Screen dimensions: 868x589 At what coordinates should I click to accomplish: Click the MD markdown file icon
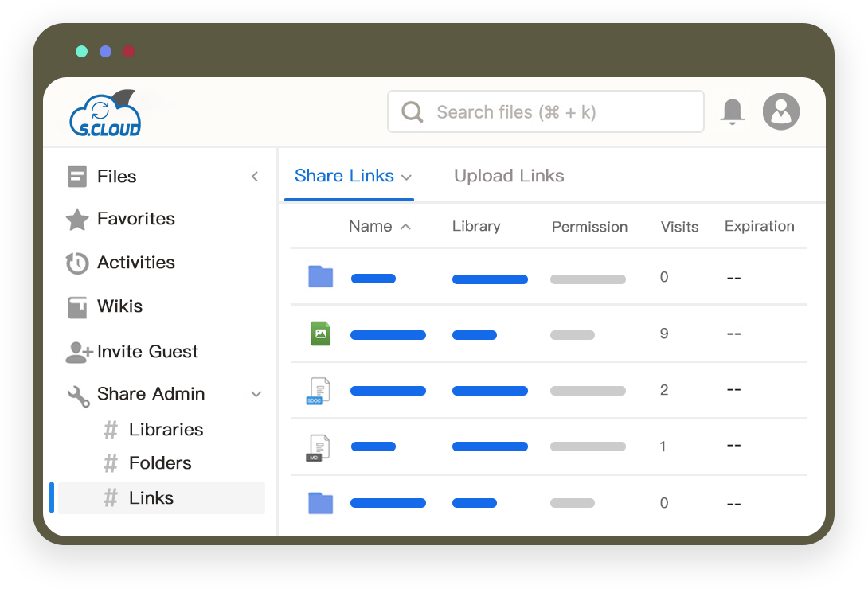319,447
